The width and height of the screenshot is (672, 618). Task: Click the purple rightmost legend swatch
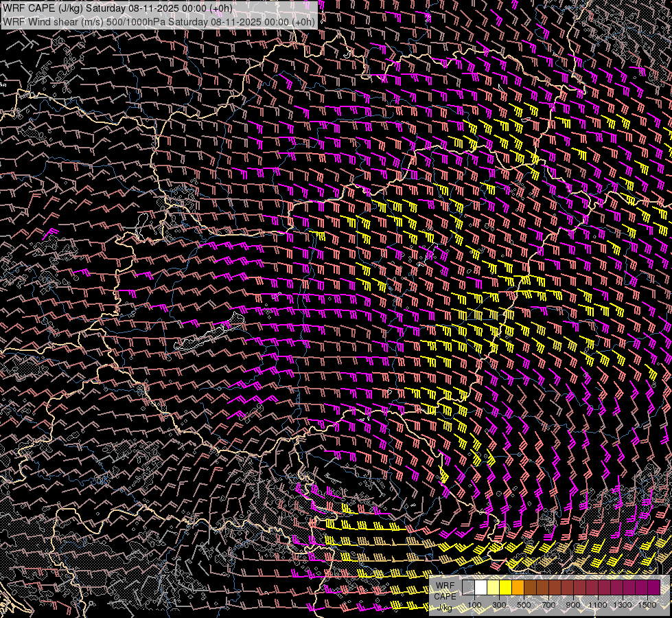point(653,588)
